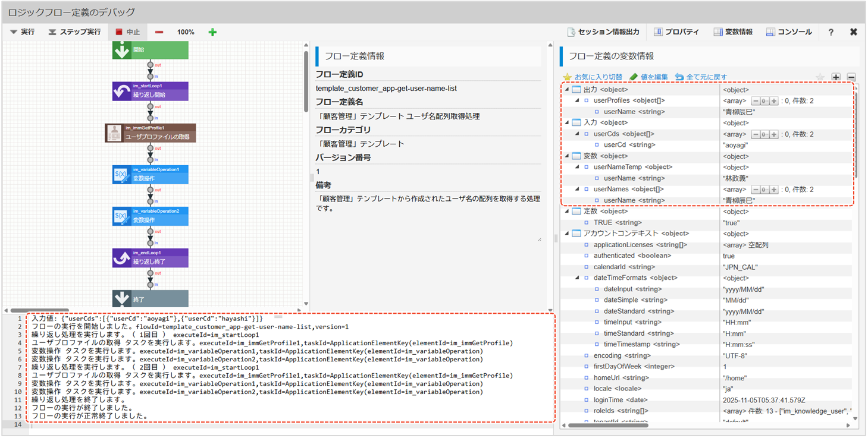
Task: Open the コンソール console panel
Action: (x=788, y=32)
